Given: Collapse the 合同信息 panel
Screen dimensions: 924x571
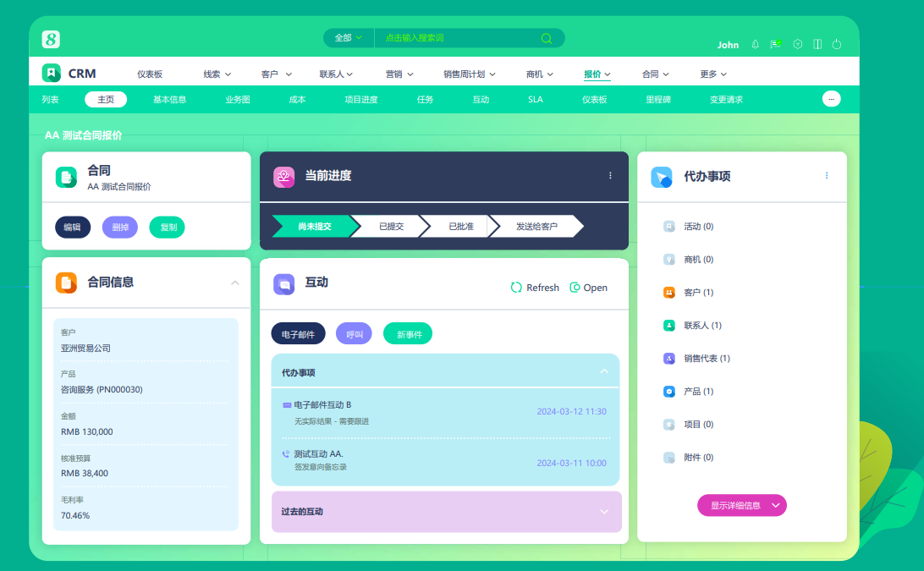Looking at the screenshot, I should 234,283.
